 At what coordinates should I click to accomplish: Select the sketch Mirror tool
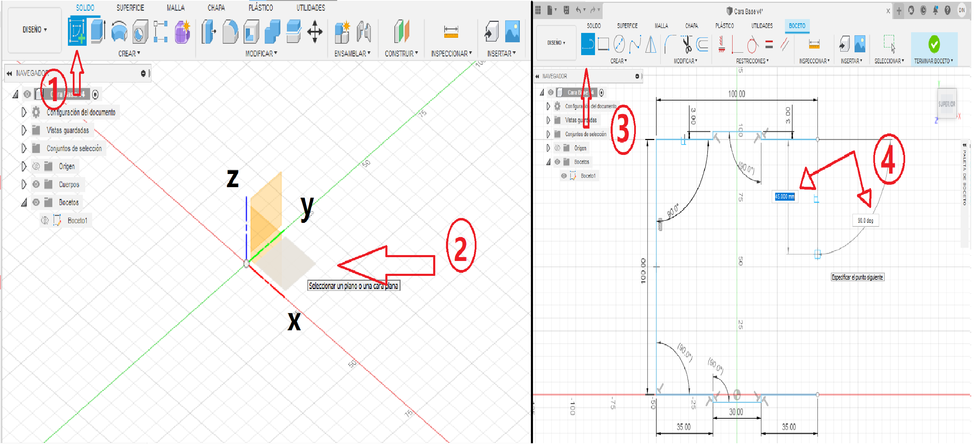[x=651, y=44]
